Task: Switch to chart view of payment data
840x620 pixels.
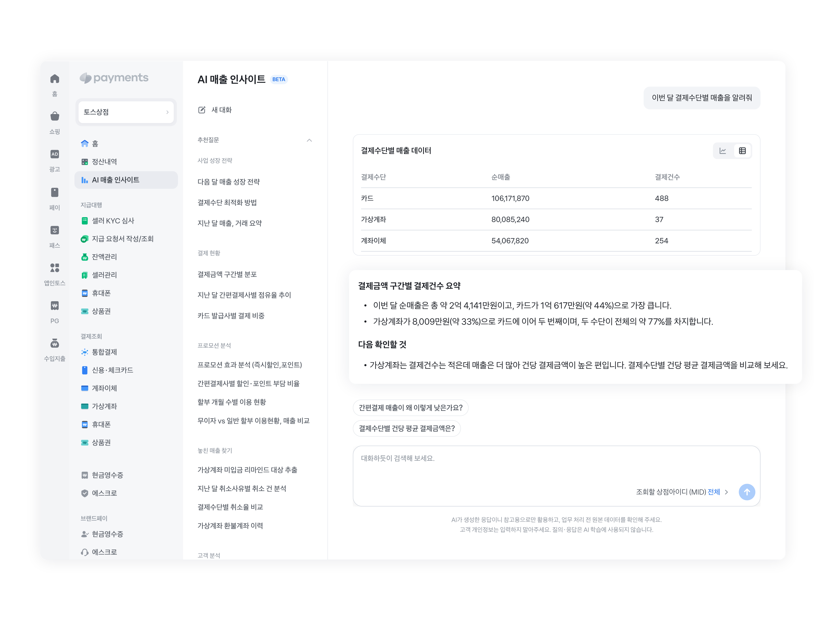Action: [x=723, y=151]
